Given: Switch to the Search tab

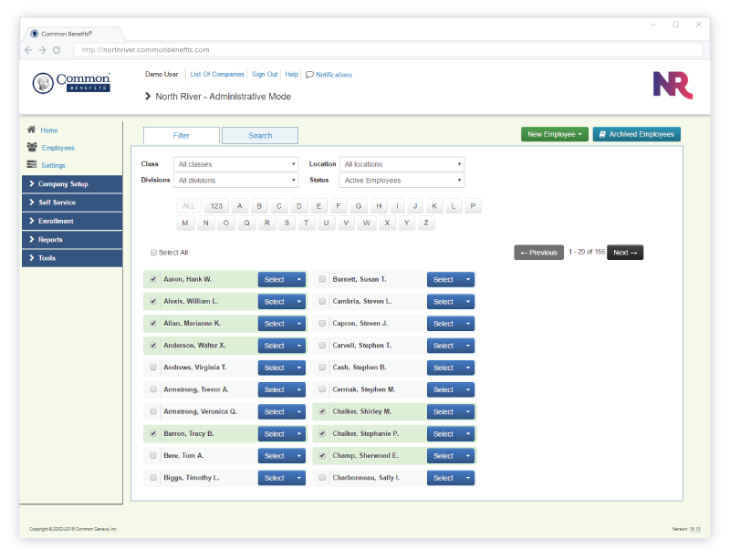Looking at the screenshot, I should click(260, 136).
